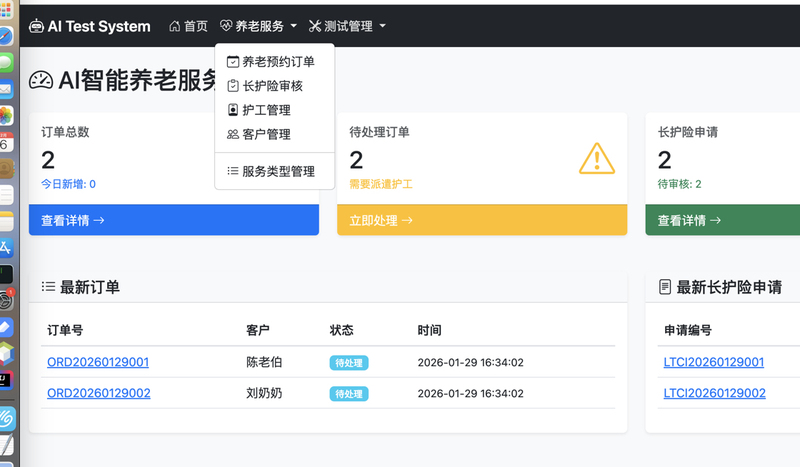Expand the 养老服务 dropdown caret

pos(293,26)
